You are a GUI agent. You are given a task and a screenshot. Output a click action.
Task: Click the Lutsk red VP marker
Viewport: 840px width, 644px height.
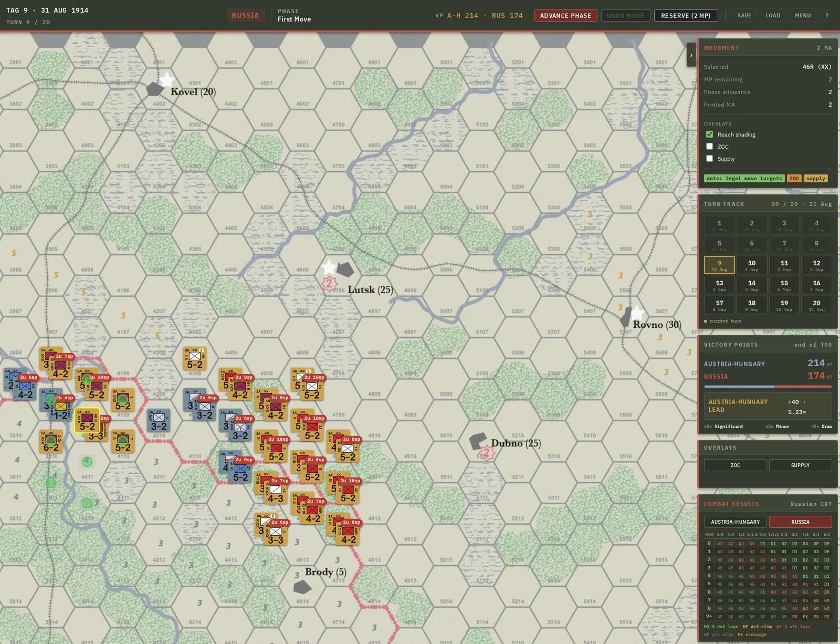point(329,285)
